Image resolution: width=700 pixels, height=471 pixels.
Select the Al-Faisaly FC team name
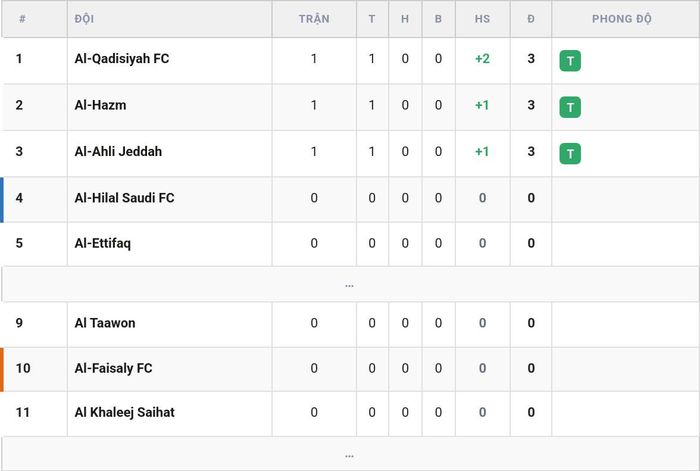pos(113,368)
